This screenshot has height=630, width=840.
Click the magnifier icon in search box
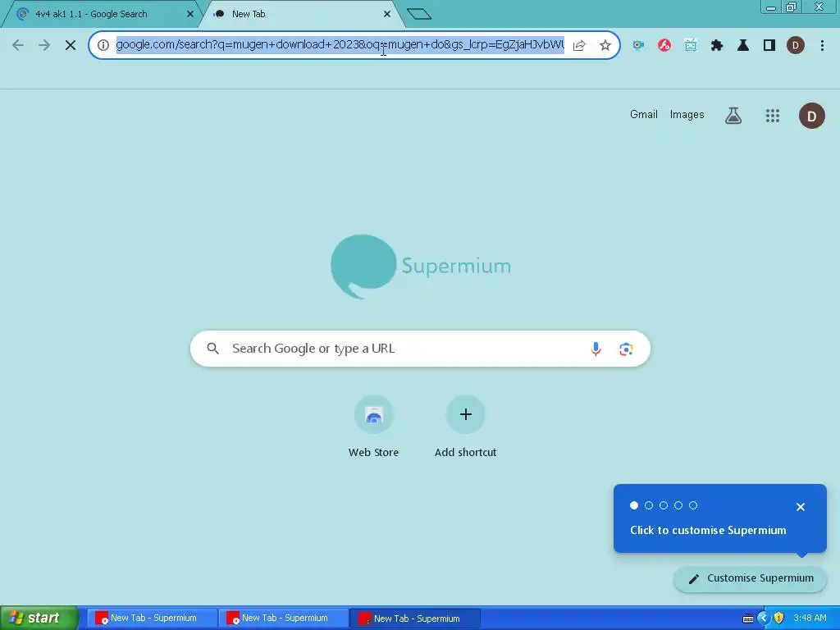click(212, 349)
